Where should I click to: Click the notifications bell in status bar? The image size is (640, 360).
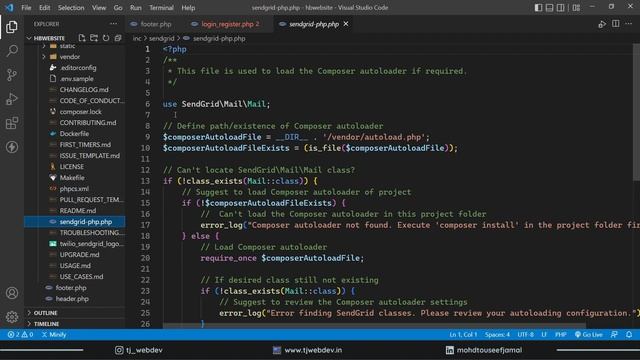pyautogui.click(x=629, y=335)
